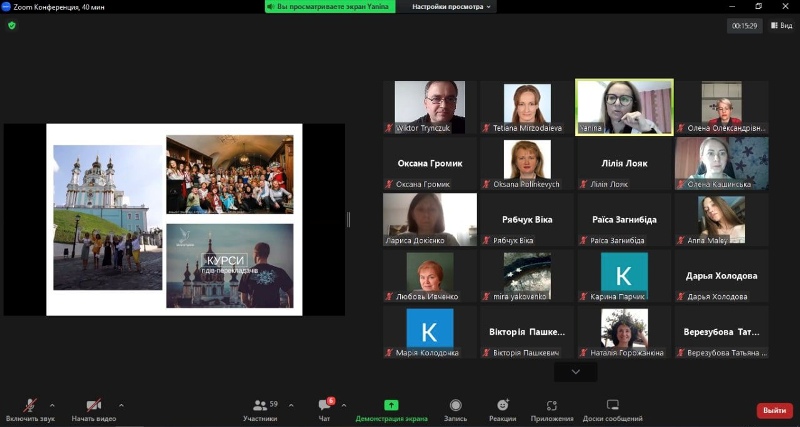Select Наталія Горожанкіна's video tile
Image resolution: width=800 pixels, height=427 pixels.
[624, 332]
